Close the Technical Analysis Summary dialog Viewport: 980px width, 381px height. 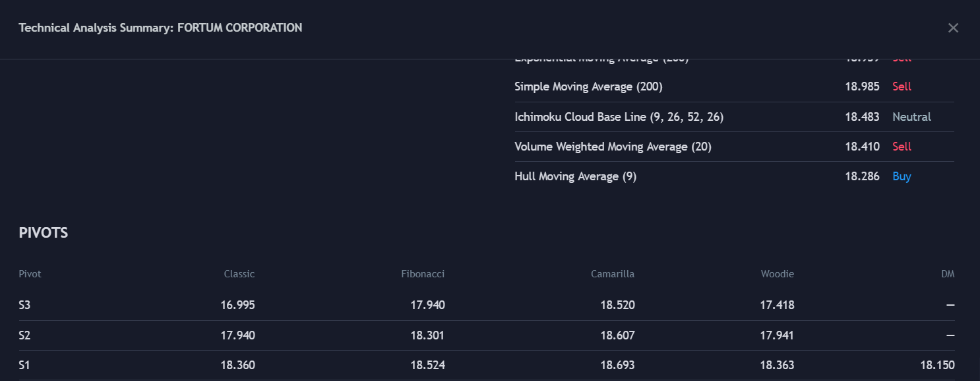pos(953,28)
